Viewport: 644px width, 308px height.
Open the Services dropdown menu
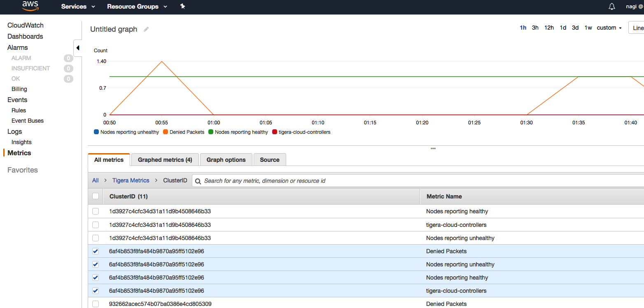tap(78, 7)
